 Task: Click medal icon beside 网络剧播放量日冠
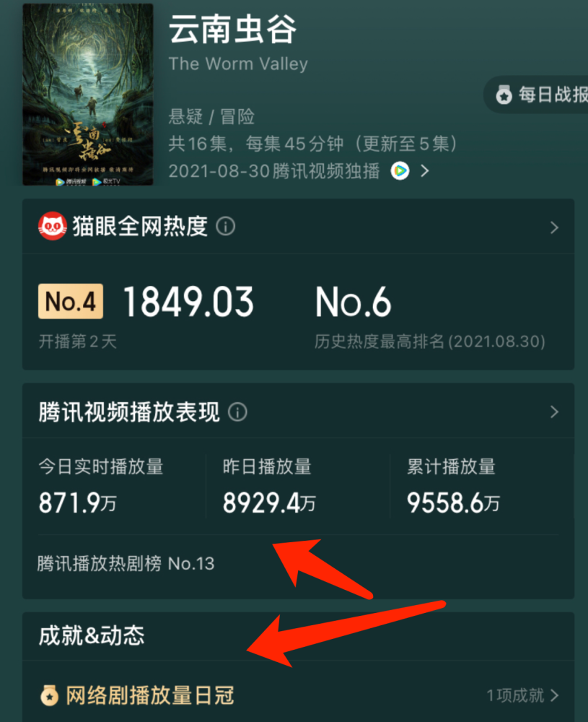49,695
